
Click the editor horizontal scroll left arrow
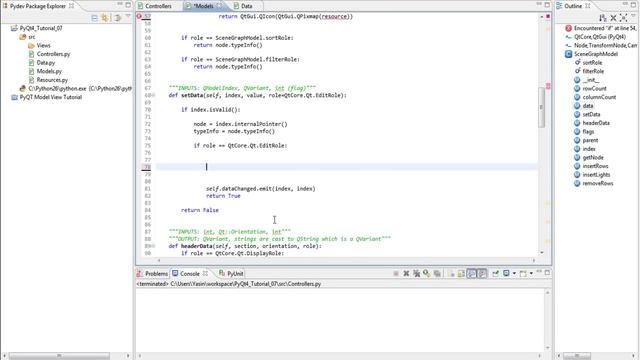click(159, 260)
